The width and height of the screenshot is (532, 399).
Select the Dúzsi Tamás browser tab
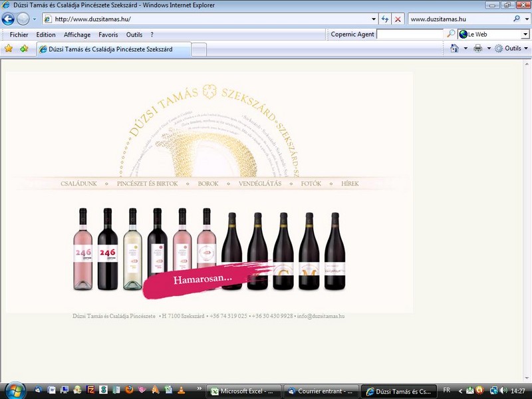(x=113, y=49)
